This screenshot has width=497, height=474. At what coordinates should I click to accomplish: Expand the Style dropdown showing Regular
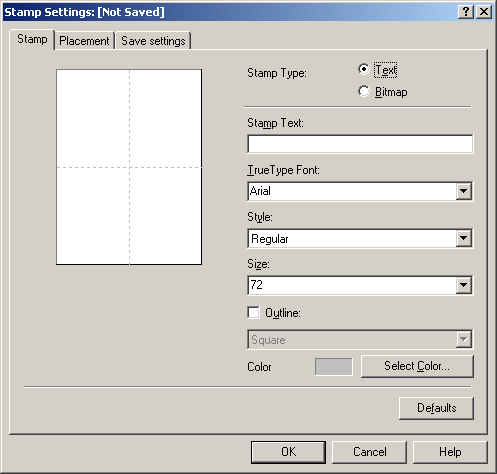coord(463,238)
